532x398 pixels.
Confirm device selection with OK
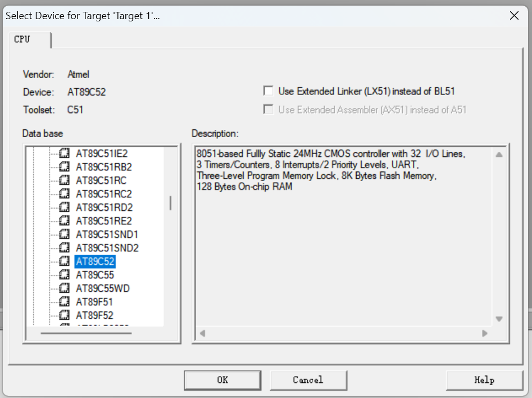pos(222,380)
